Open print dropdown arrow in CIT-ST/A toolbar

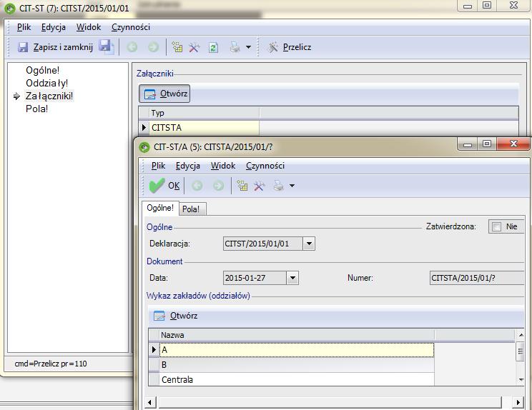click(x=292, y=186)
